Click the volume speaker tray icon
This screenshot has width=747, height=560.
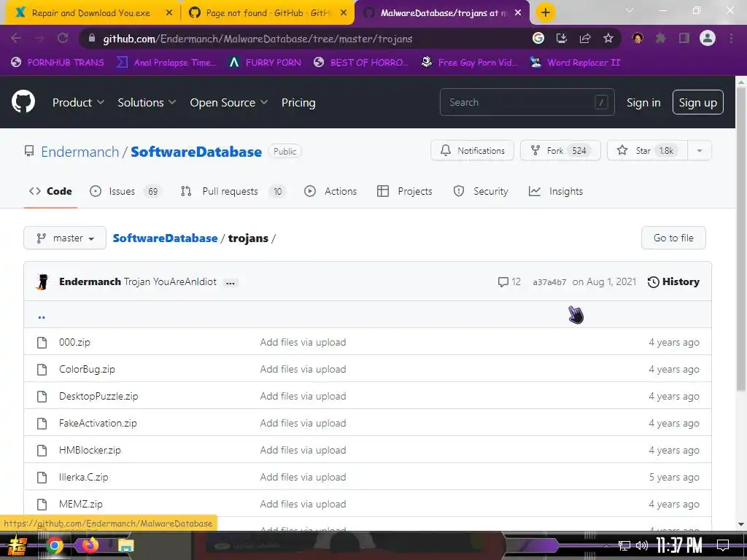[x=642, y=545]
